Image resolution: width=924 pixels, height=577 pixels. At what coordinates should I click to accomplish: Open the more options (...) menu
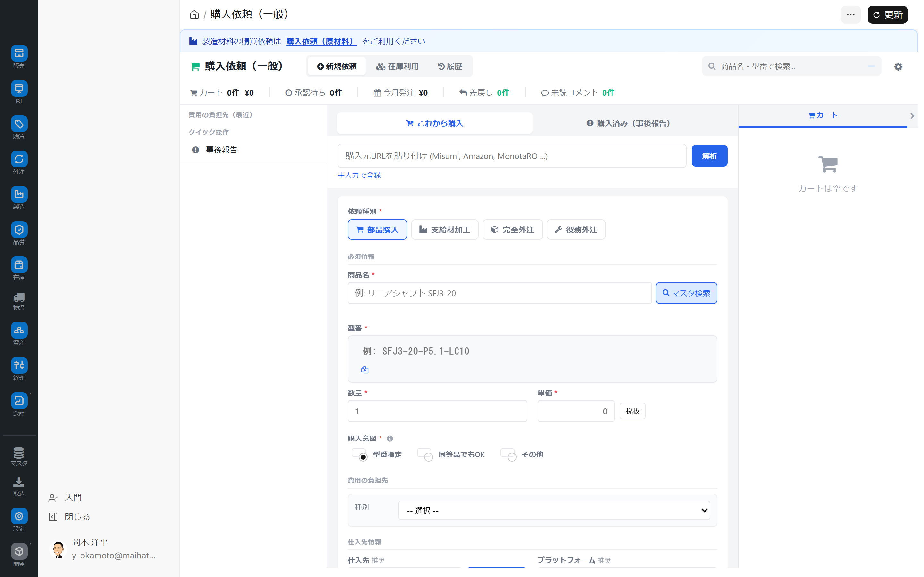[850, 14]
